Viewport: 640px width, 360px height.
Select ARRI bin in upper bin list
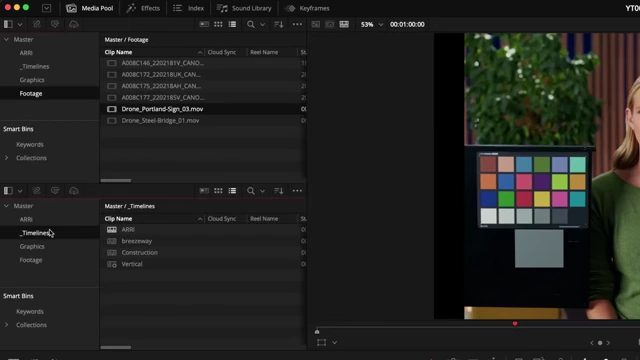click(x=26, y=53)
